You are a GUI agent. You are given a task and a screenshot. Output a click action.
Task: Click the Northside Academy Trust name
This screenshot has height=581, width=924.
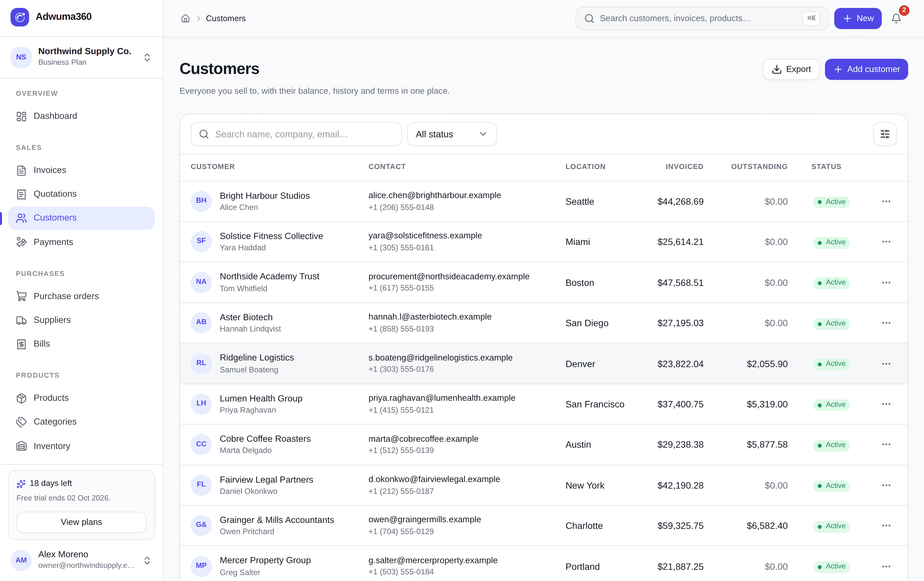click(x=269, y=276)
